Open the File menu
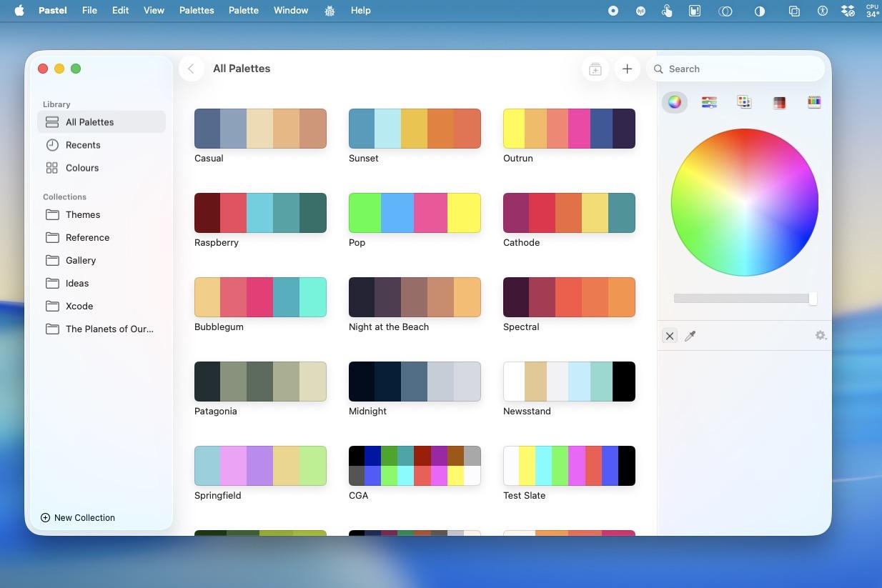This screenshot has height=588, width=882. coord(89,11)
